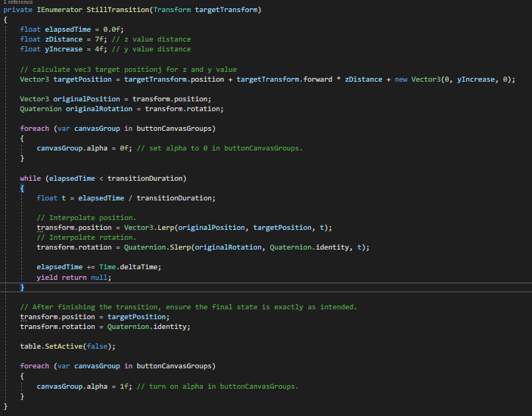The height and width of the screenshot is (416, 532).
Task: Click 'Quaternion.Slerp' method call
Action: pyautogui.click(x=157, y=247)
